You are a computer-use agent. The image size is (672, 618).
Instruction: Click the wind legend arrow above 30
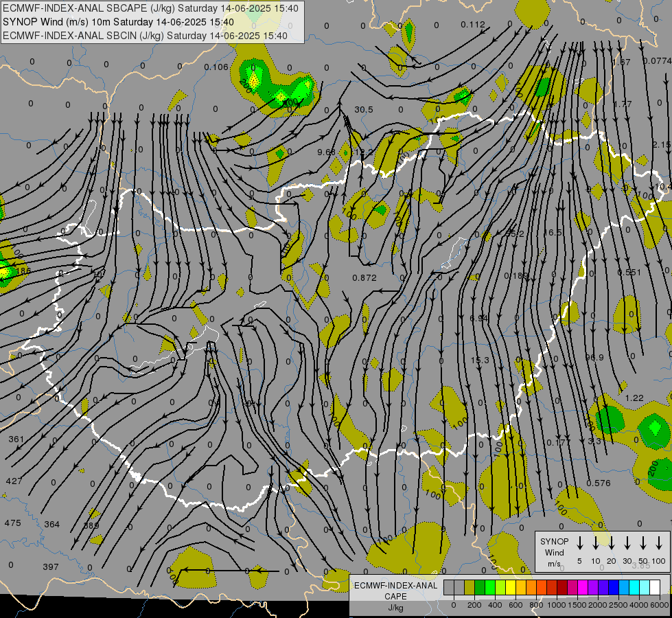627,543
